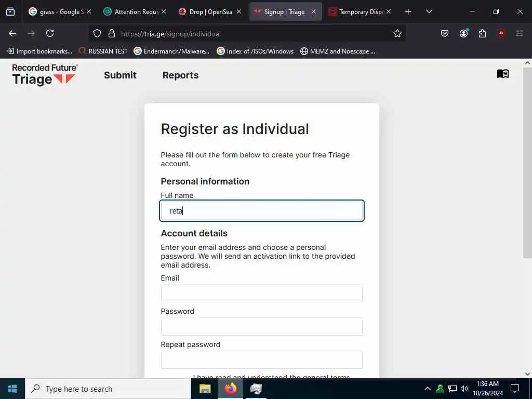The height and width of the screenshot is (399, 532).
Task: Open the tracking protection shield
Action: coord(97,34)
